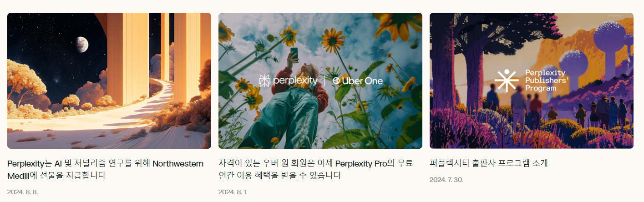Open the Northwestern Medill article thumbnail
This screenshot has width=644, height=202.
pyautogui.click(x=109, y=81)
